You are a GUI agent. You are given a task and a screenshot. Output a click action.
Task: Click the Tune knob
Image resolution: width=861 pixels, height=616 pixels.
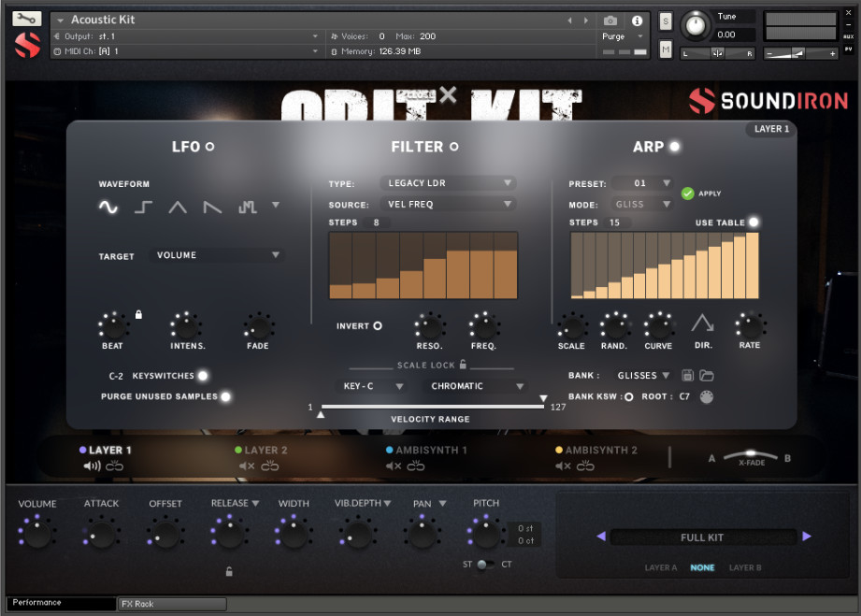[x=696, y=26]
